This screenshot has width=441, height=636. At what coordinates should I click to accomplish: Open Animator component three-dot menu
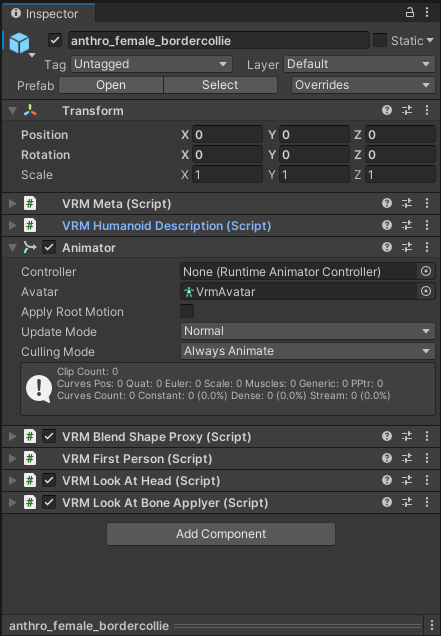427,247
